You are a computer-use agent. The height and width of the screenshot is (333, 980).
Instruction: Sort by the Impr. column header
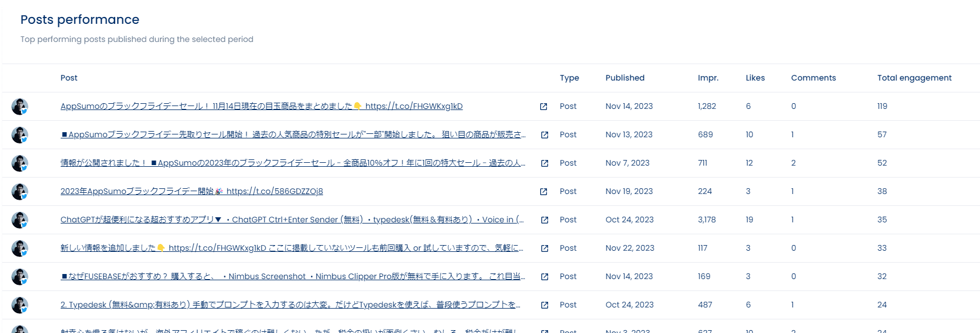[708, 78]
